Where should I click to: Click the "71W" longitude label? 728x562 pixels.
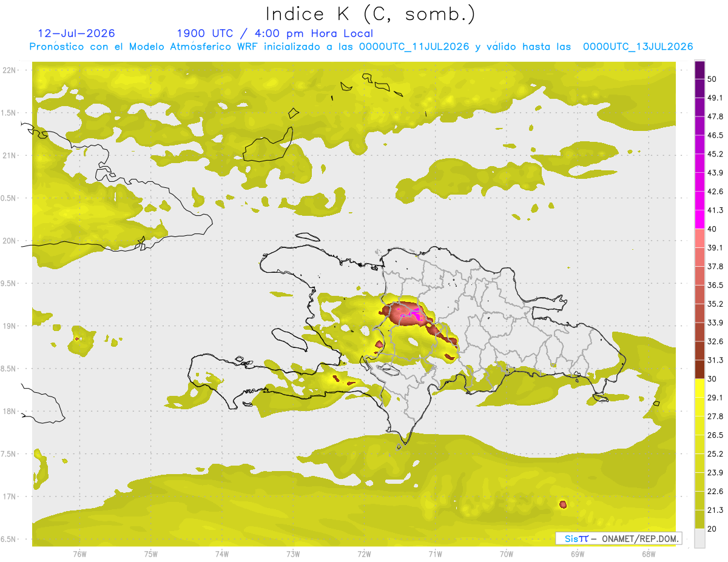[435, 554]
